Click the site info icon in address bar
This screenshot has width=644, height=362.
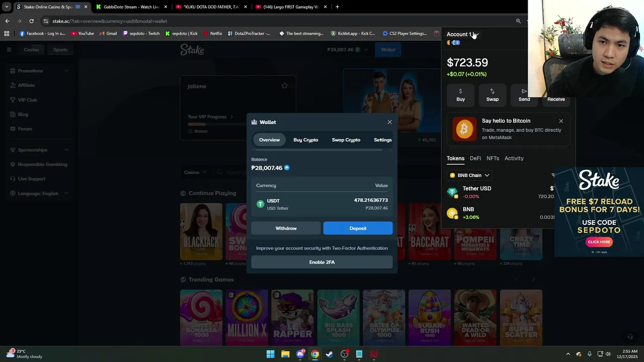point(46,21)
